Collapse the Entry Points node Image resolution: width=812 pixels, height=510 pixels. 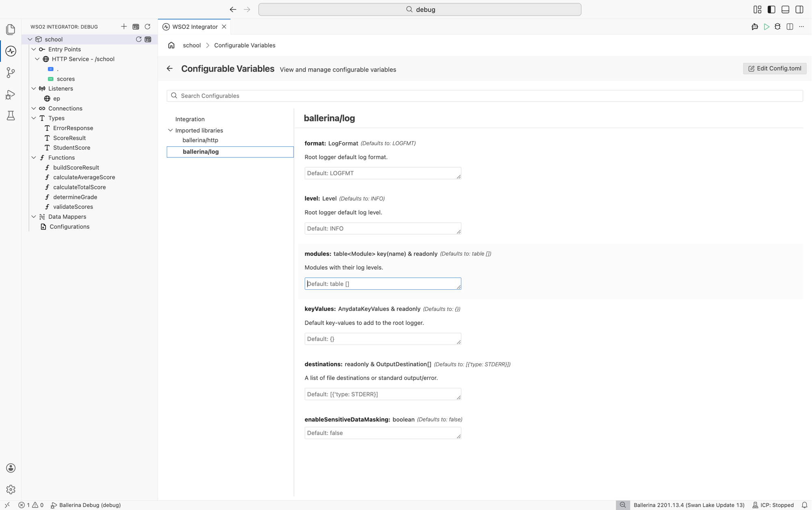tap(34, 49)
